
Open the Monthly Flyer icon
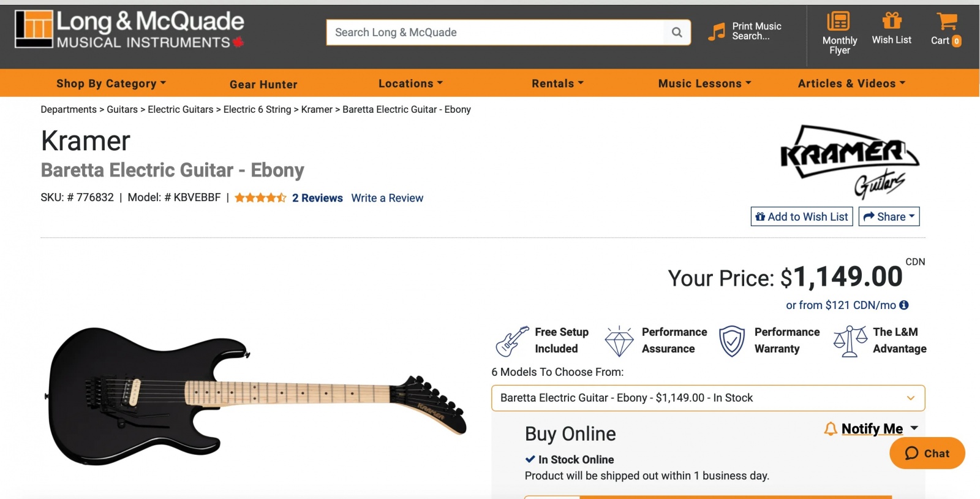point(839,21)
